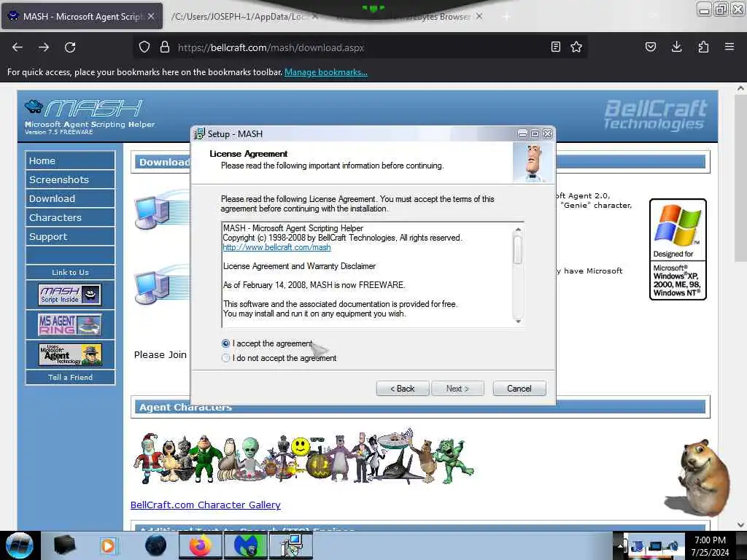Open the Malwarebytes taskbar icon
Viewport: 747px width, 560px height.
point(246,545)
